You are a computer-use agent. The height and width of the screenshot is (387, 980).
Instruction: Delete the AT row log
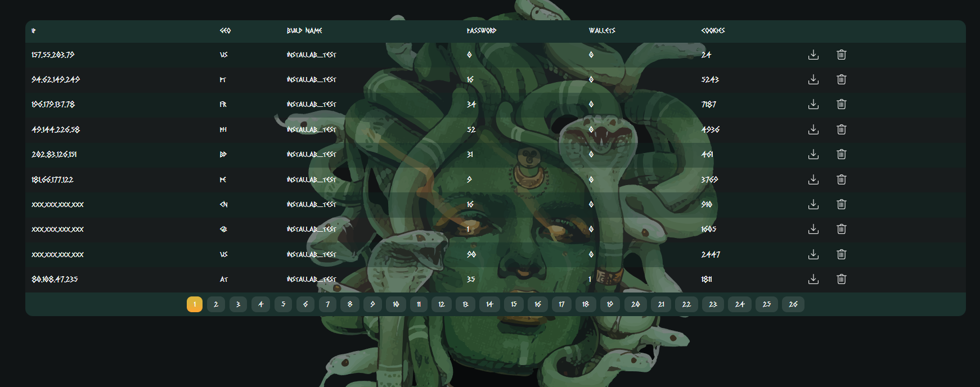[842, 279]
